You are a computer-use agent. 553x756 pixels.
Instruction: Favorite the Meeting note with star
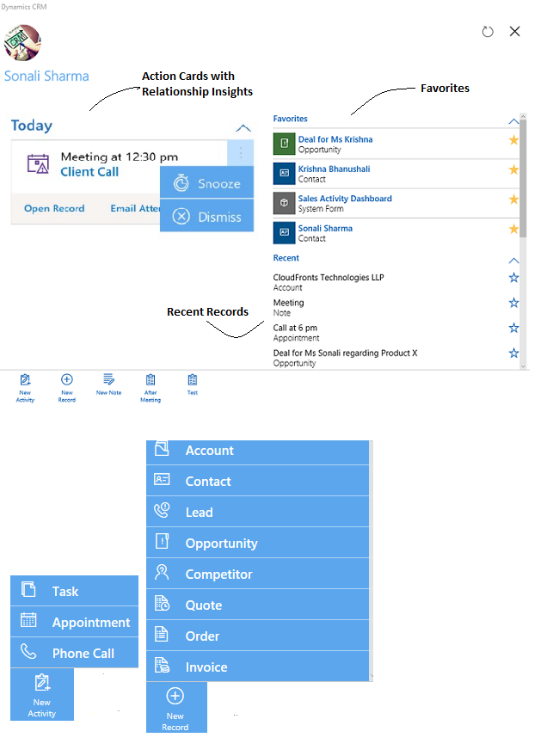pyautogui.click(x=513, y=302)
